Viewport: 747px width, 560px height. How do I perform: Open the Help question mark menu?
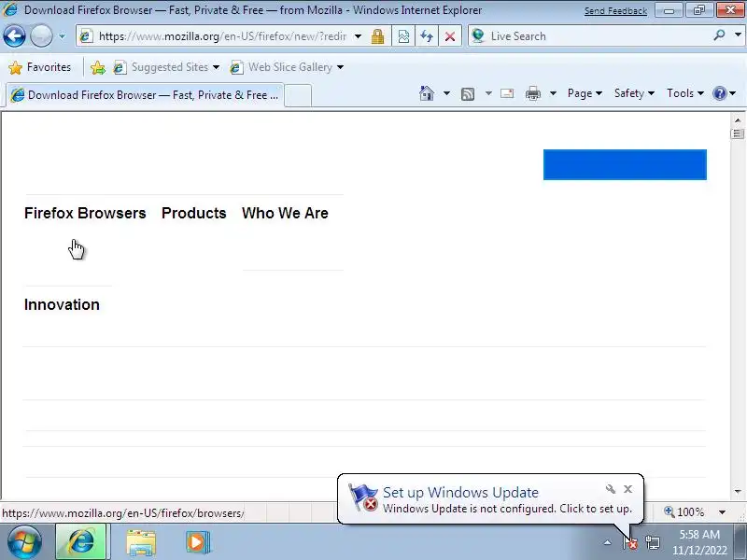point(725,93)
